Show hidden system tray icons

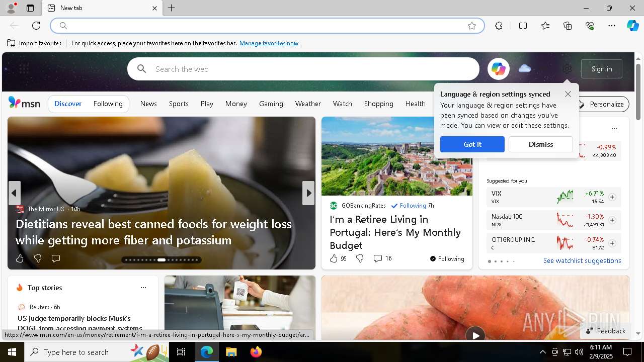pyautogui.click(x=542, y=352)
